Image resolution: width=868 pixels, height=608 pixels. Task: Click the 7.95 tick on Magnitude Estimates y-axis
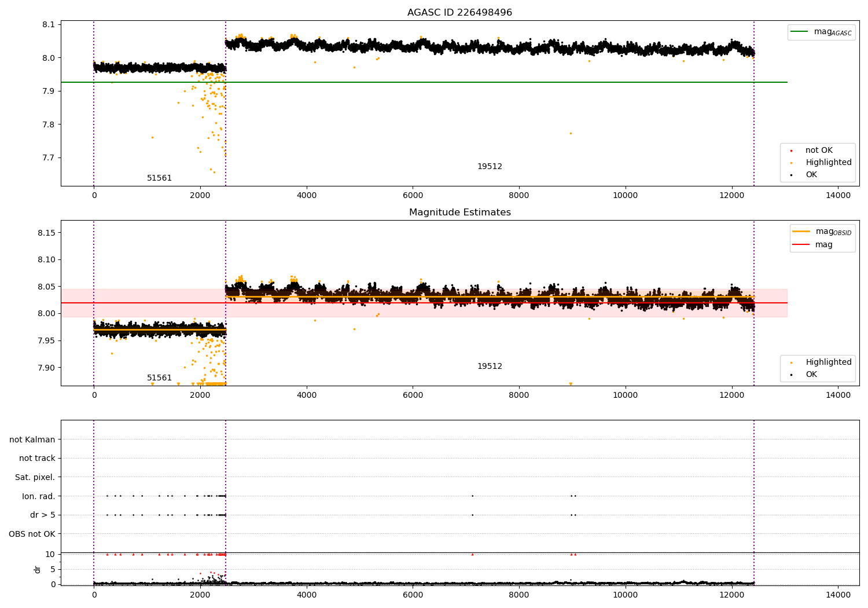[46, 340]
